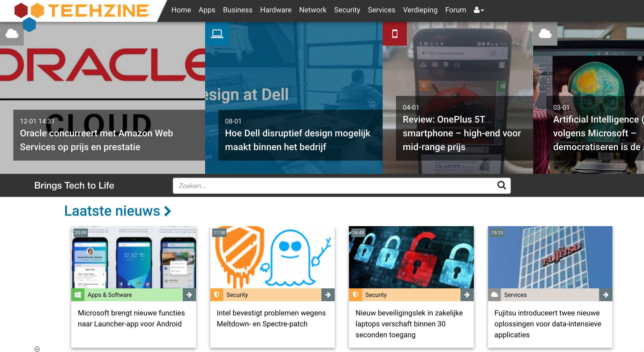Click the Brings Tech to Life tagline
Screen dimensions: 644x352
[x=74, y=185]
